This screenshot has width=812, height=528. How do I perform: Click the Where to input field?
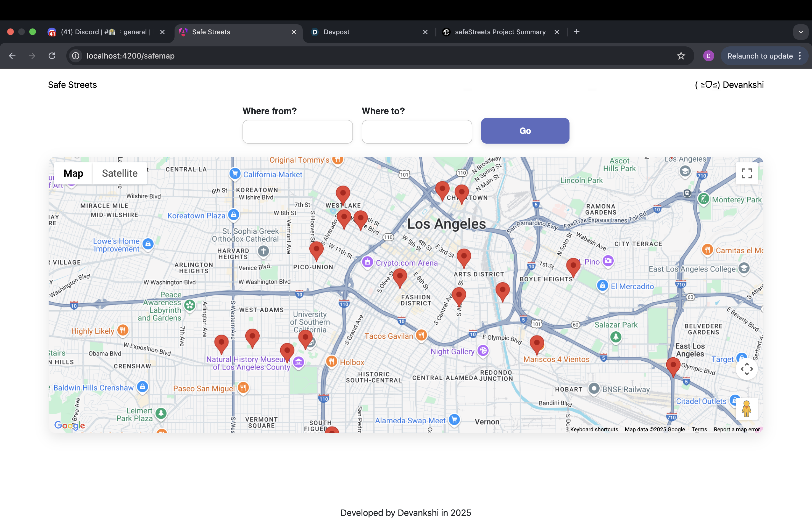(416, 132)
